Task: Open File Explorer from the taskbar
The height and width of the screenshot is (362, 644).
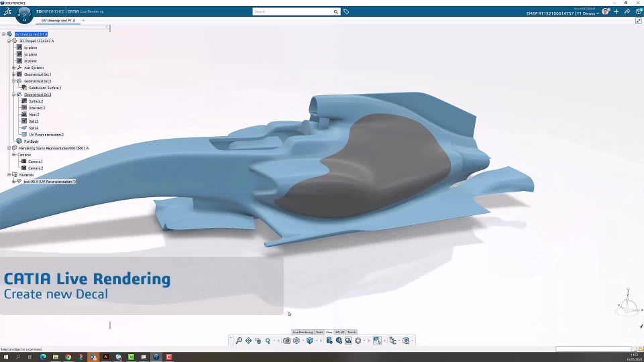Action: (x=56, y=357)
